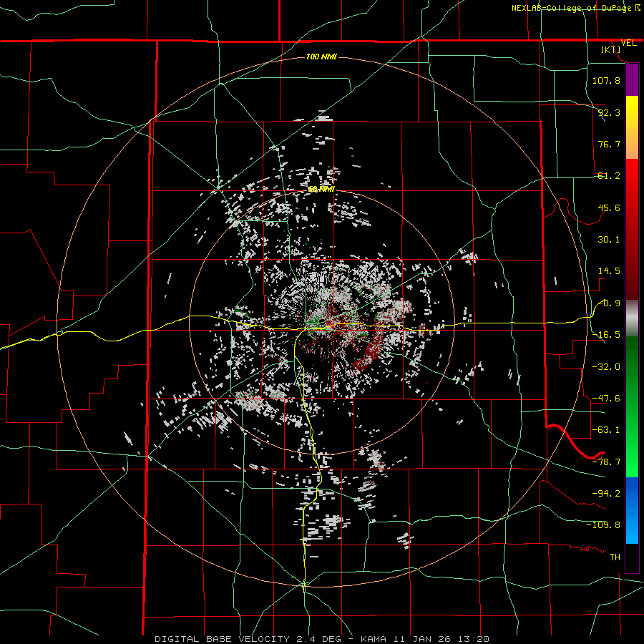
Task: Click the -0.9 velocity scale value
Action: [x=609, y=303]
